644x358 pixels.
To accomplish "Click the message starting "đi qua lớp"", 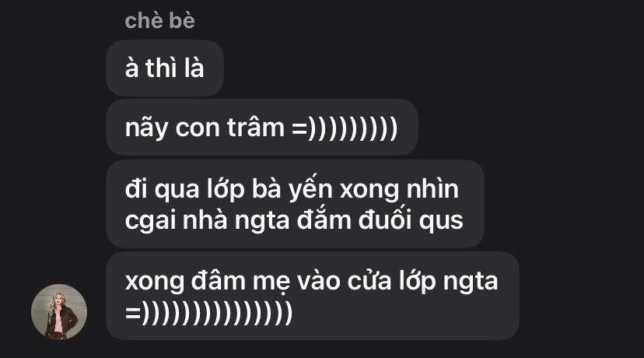I will pyautogui.click(x=295, y=204).
